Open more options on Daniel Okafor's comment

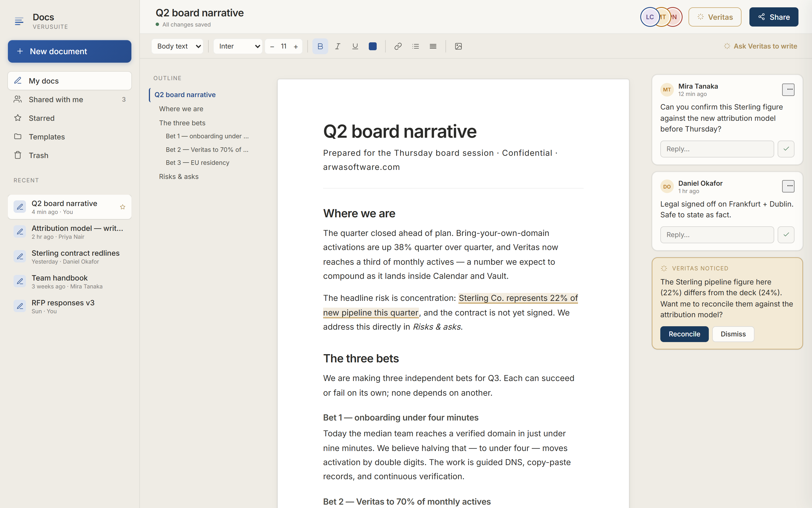788,186
